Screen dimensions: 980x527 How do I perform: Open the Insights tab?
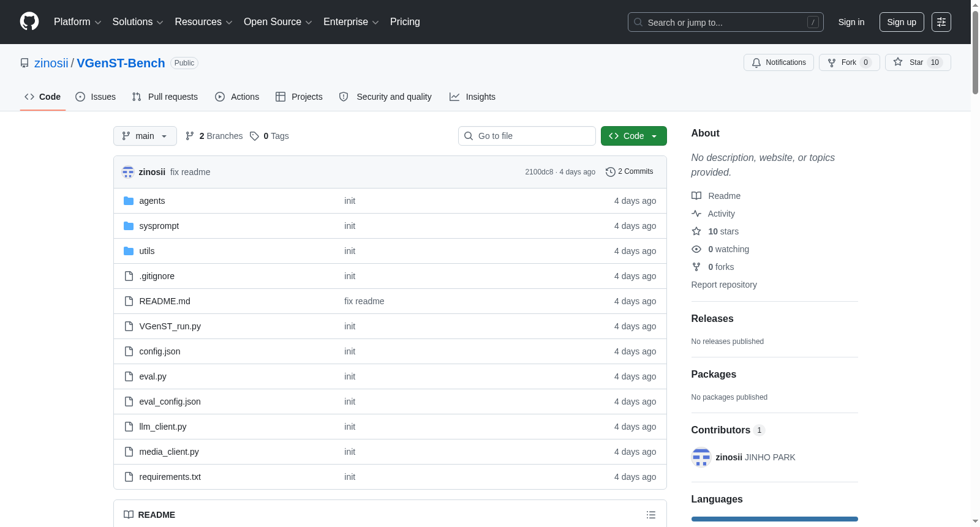pyautogui.click(x=472, y=97)
